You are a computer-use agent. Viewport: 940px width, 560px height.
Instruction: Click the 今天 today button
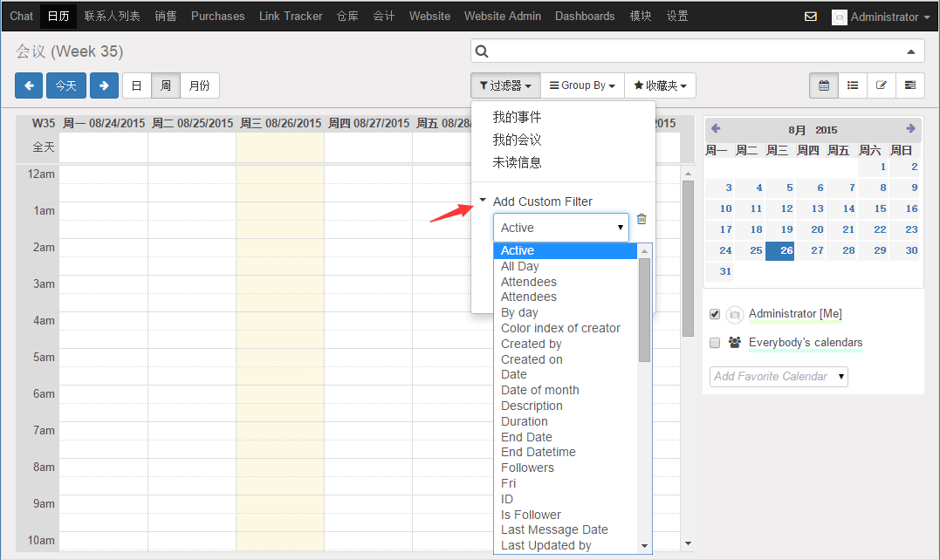[66, 85]
